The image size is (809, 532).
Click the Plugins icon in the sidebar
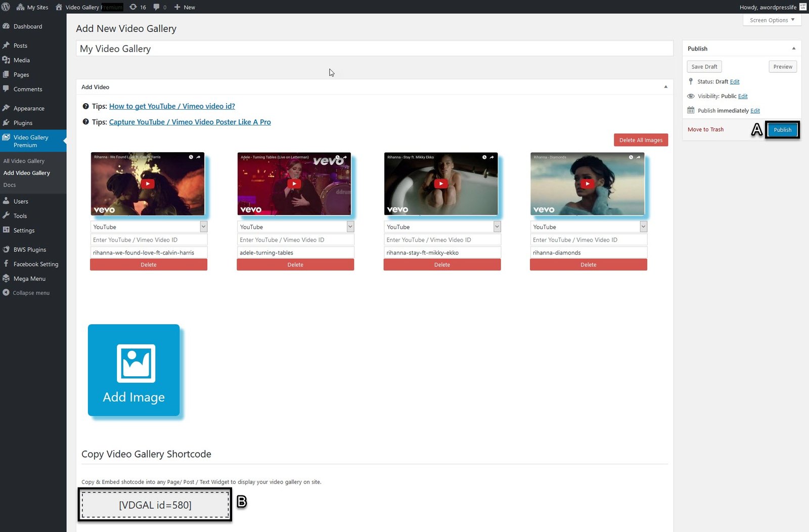click(x=6, y=123)
